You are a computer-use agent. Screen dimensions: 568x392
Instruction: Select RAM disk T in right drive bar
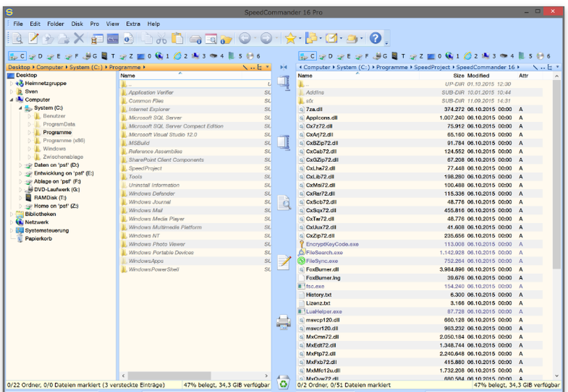click(x=399, y=56)
